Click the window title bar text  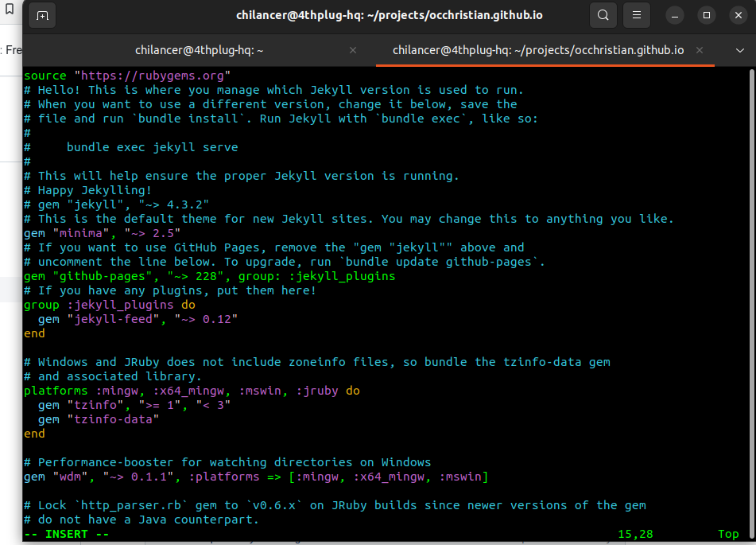click(389, 15)
